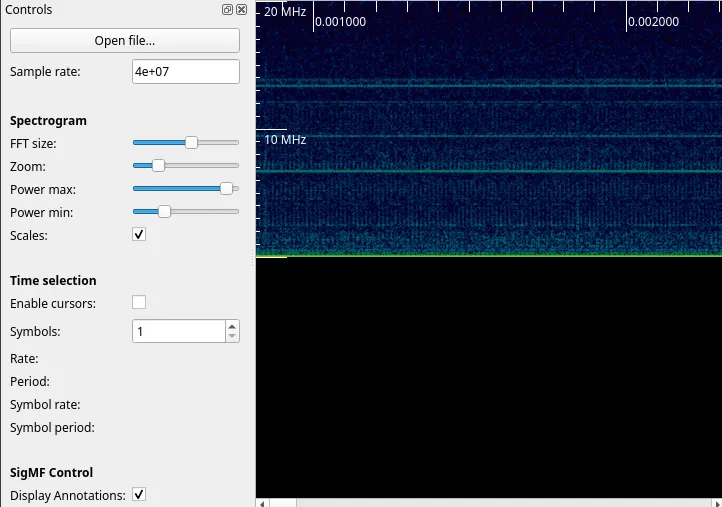
Task: Click the Symbol period label
Action: click(x=52, y=428)
